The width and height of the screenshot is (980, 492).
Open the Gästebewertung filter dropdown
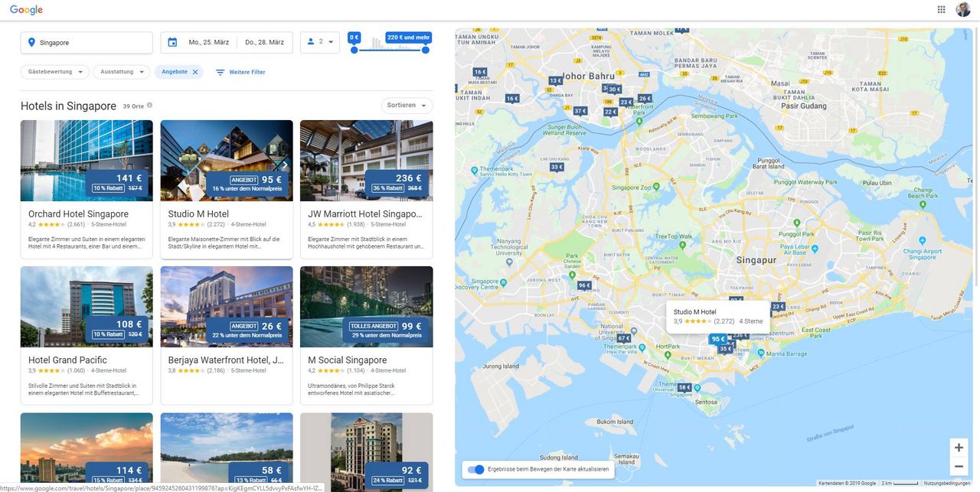(x=54, y=72)
